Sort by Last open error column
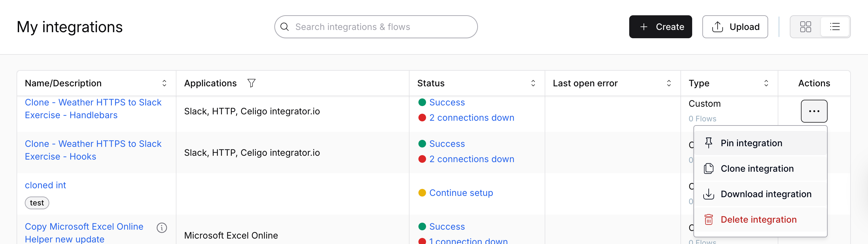 (x=669, y=83)
